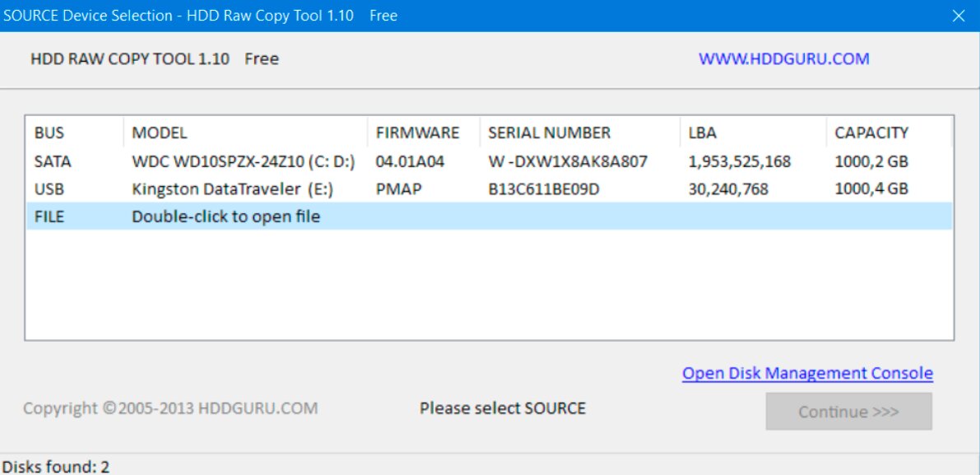The width and height of the screenshot is (980, 475).
Task: Click the FIRMWARE column header
Action: (x=424, y=133)
